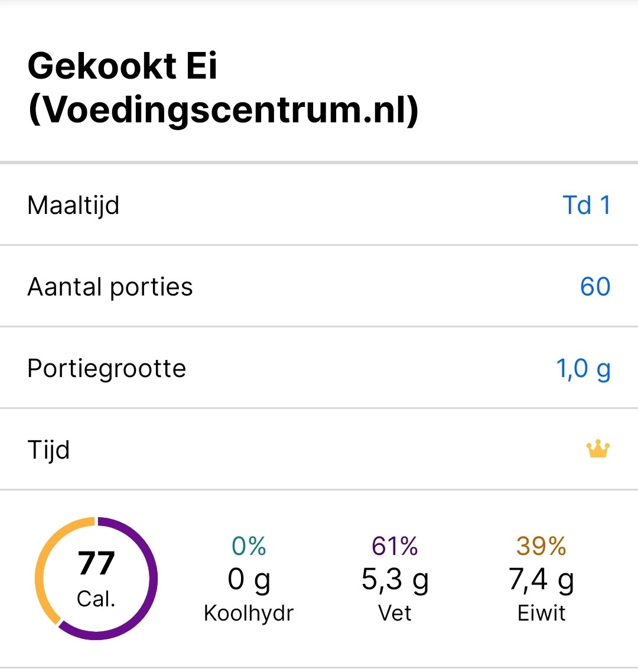
Task: Tap the Portiegrootte label
Action: (106, 369)
